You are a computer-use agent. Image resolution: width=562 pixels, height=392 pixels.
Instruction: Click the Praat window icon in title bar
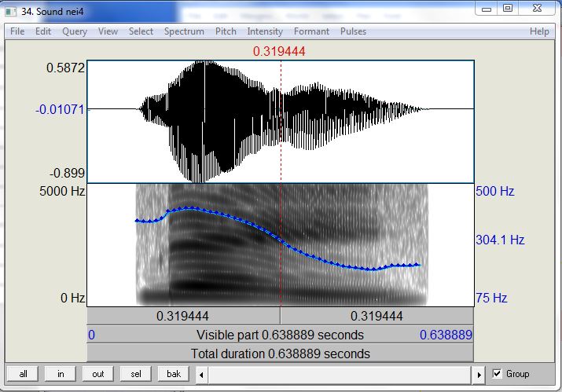(11, 12)
